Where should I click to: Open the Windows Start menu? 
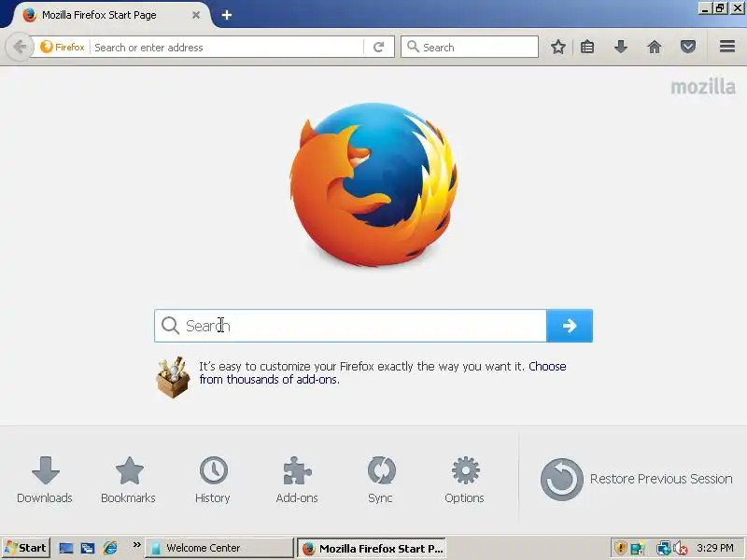tap(26, 548)
